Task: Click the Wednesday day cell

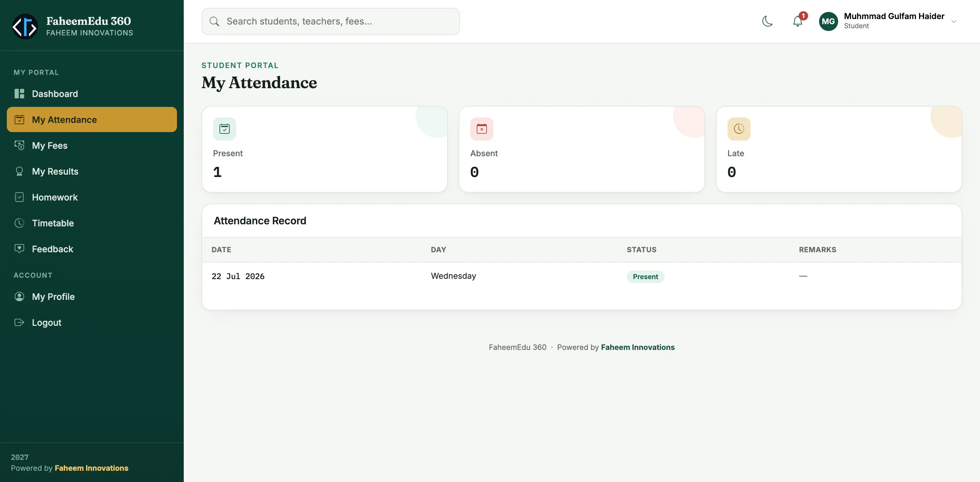Action: tap(453, 276)
